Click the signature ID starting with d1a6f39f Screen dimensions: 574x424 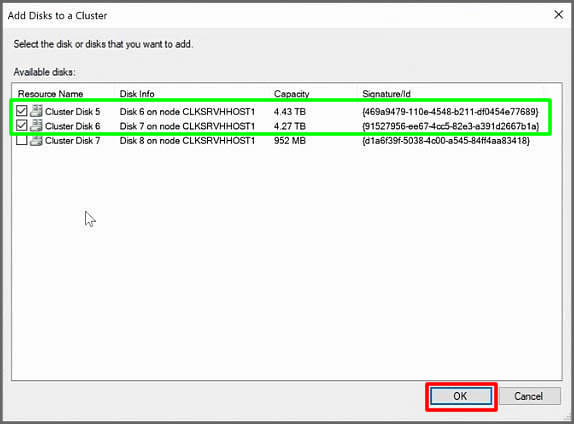pyautogui.click(x=446, y=141)
